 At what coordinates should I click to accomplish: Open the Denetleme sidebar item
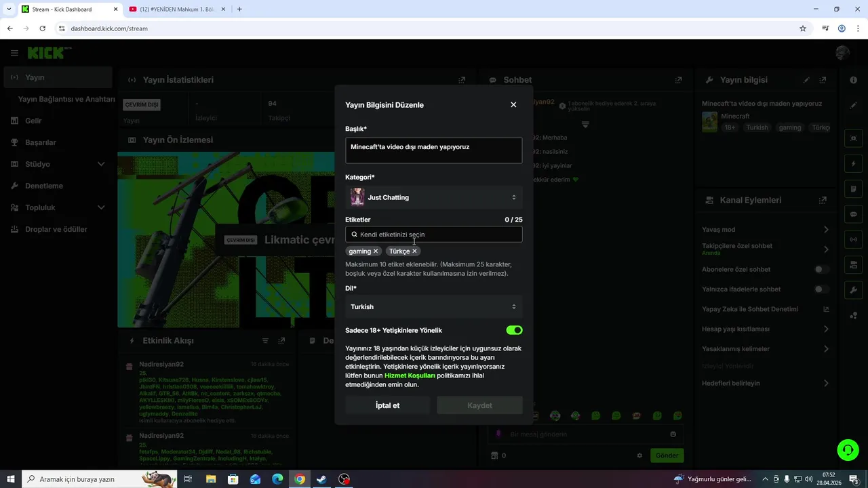tap(58, 186)
